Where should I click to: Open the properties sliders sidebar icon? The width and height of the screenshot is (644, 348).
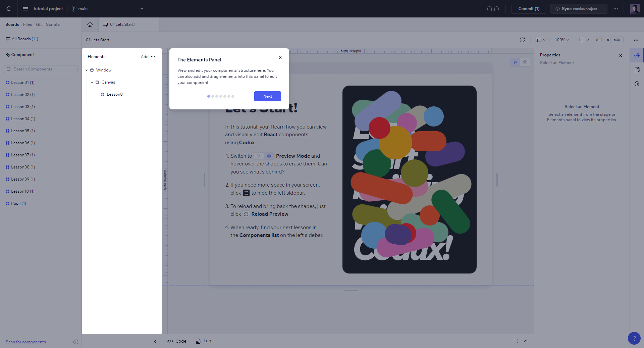click(x=637, y=55)
